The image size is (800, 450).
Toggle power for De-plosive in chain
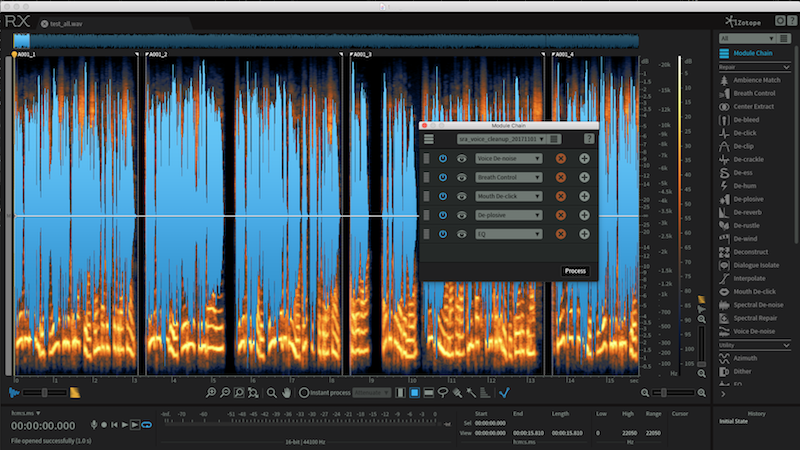click(443, 215)
